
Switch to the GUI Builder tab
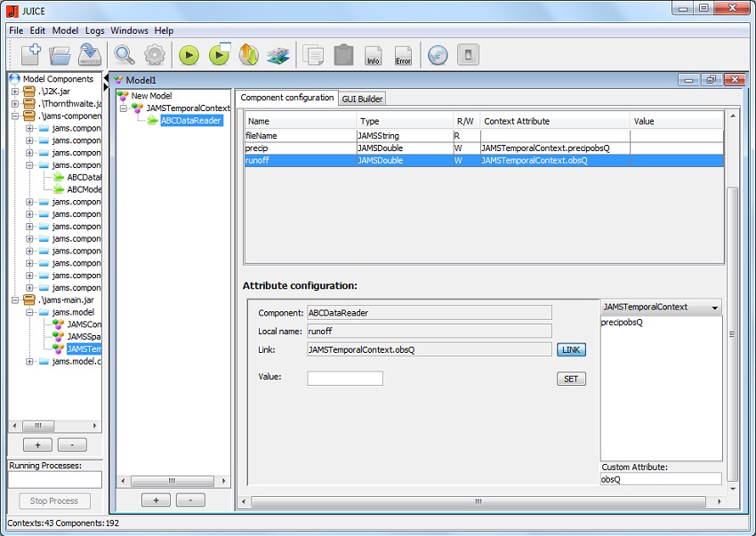pyautogui.click(x=362, y=99)
